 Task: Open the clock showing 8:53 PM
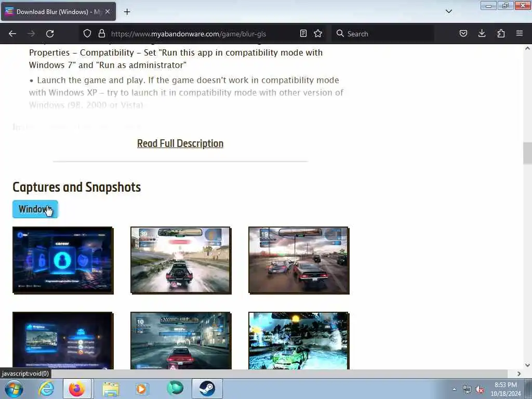[x=506, y=389]
